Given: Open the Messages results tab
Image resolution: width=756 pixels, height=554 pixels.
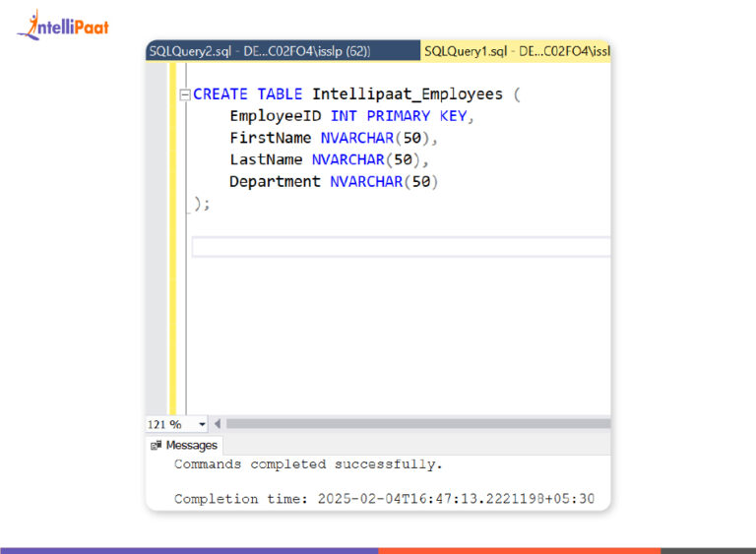Looking at the screenshot, I should [184, 445].
